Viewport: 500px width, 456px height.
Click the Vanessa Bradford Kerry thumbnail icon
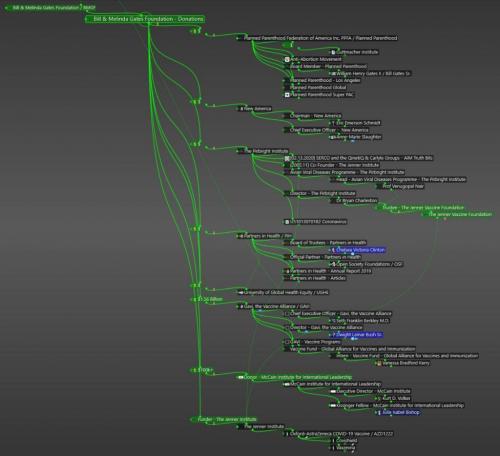[379, 363]
